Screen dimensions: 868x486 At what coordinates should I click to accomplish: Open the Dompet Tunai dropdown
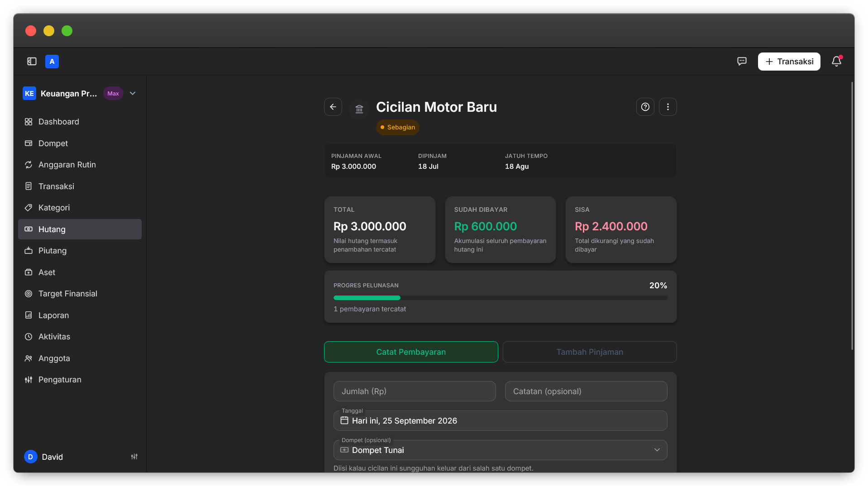pyautogui.click(x=500, y=450)
